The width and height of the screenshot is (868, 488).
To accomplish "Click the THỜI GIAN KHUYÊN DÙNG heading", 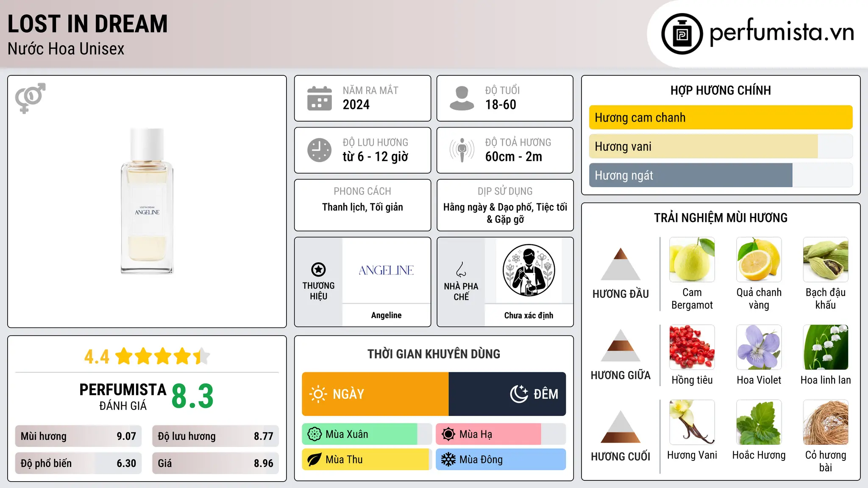I will pos(434,354).
